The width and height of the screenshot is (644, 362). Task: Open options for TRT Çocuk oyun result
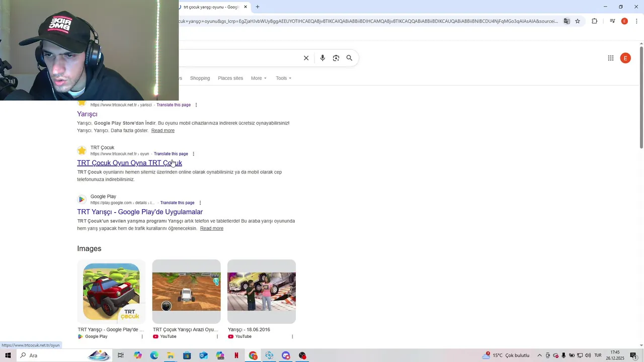194,154
